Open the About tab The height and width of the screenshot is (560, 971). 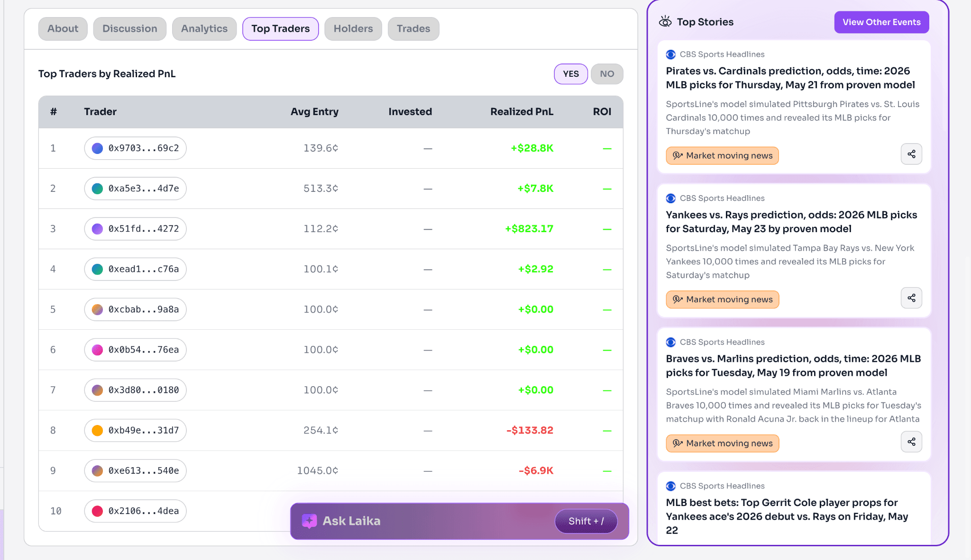pos(63,29)
